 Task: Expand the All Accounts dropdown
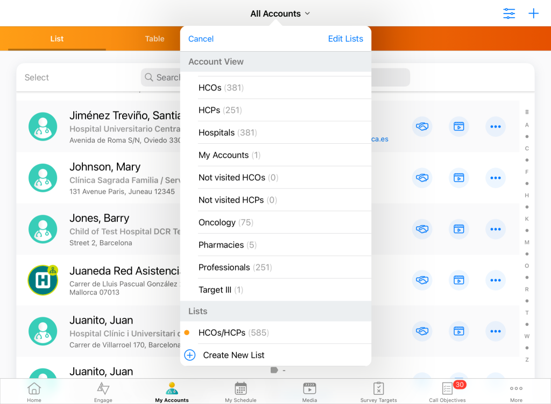280,14
